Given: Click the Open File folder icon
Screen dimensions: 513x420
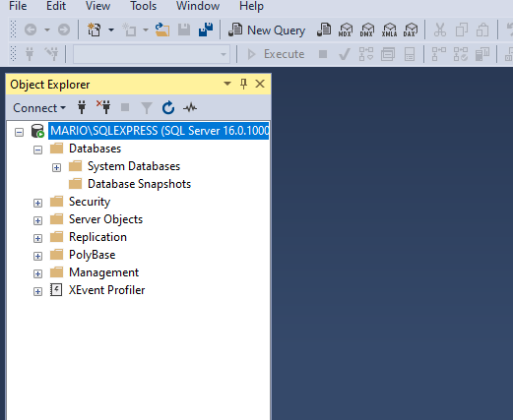Looking at the screenshot, I should 162,30.
